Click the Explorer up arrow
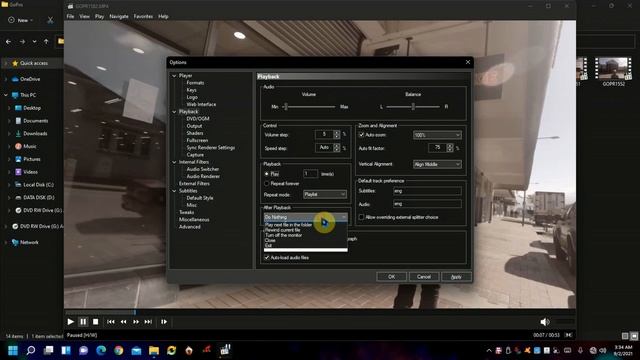The width and height of the screenshot is (640, 360). point(46,41)
